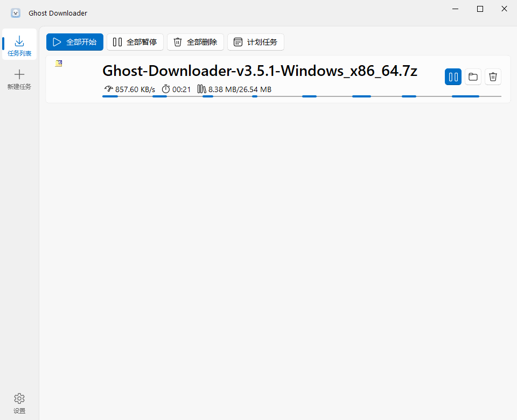The width and height of the screenshot is (517, 420).
Task: Open 设置 settings page
Action: (19, 403)
